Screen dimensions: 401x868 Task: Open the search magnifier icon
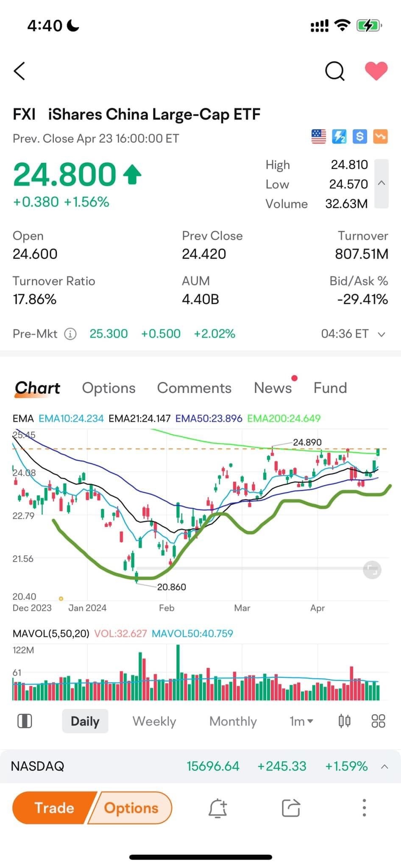click(x=334, y=71)
